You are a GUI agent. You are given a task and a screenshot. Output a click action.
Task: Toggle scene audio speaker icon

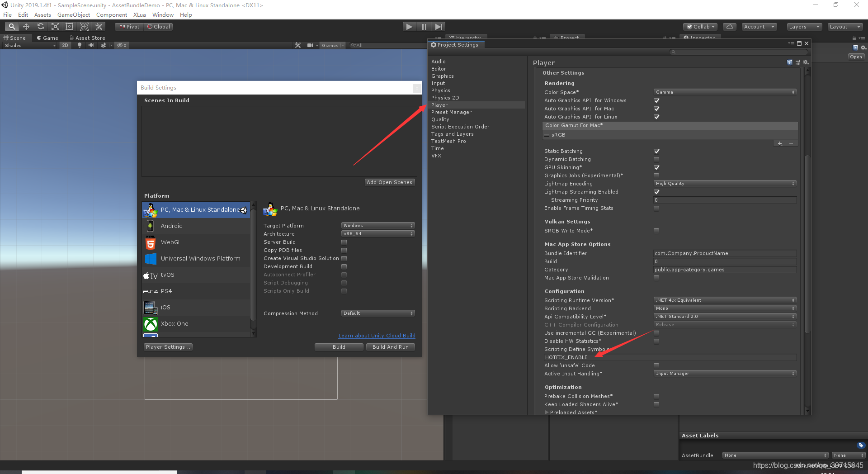(x=91, y=45)
